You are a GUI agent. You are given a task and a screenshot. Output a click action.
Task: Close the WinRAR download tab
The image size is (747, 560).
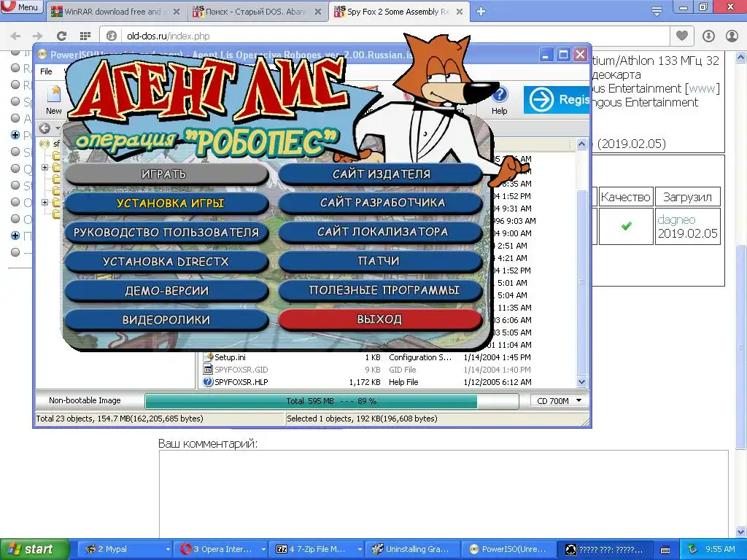tap(177, 12)
